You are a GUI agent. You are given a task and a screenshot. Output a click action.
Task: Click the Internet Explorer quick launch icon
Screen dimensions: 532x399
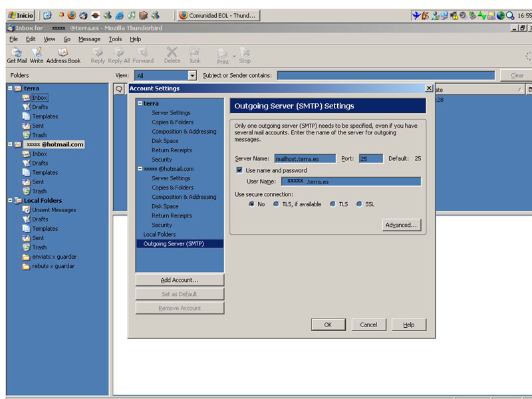click(119, 15)
